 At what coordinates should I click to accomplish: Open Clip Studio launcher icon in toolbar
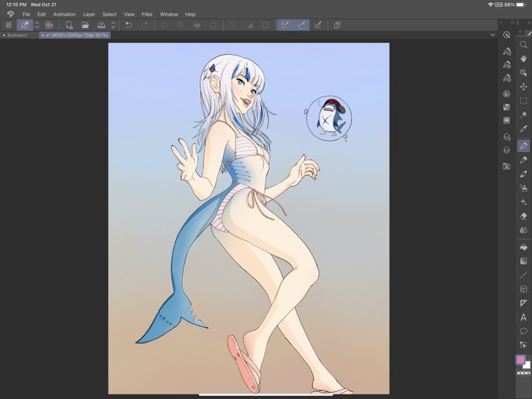click(49, 25)
